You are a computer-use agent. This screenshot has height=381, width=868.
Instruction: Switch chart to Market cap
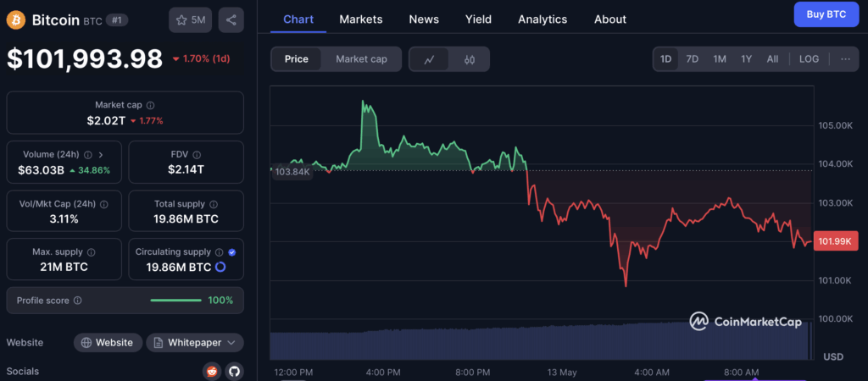pos(361,59)
